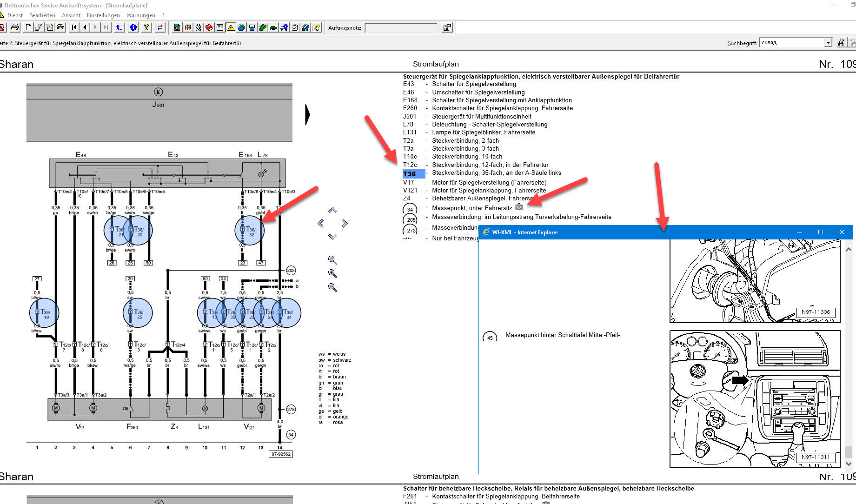
Task: Click inside the Auftragsnotiz input field
Action: pos(401,28)
